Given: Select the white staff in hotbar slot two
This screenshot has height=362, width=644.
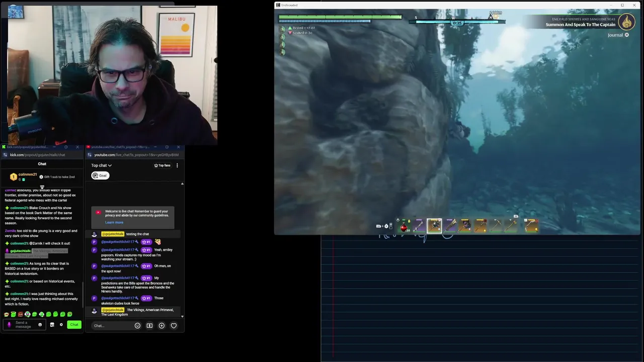Looking at the screenshot, I should tap(419, 227).
